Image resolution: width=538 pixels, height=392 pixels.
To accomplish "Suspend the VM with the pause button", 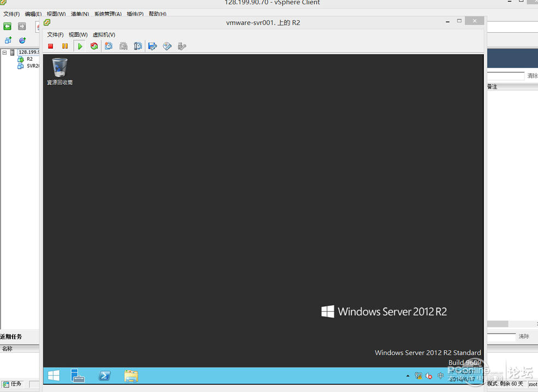I will pos(65,46).
